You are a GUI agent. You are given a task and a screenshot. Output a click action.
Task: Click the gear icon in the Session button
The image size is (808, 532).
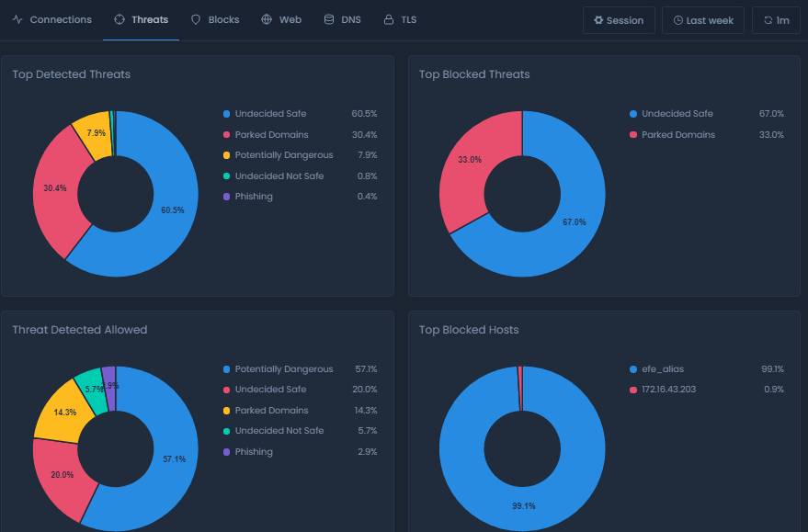coord(600,19)
